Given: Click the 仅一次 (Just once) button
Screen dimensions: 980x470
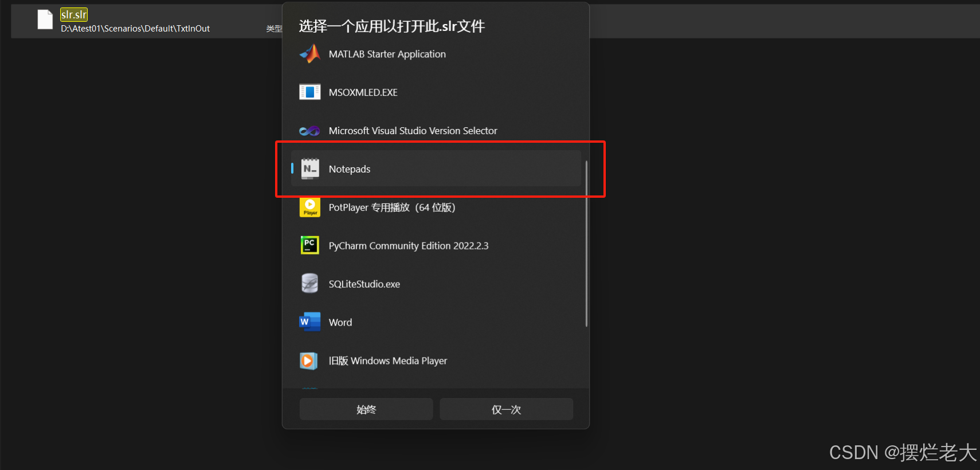Looking at the screenshot, I should (x=507, y=409).
